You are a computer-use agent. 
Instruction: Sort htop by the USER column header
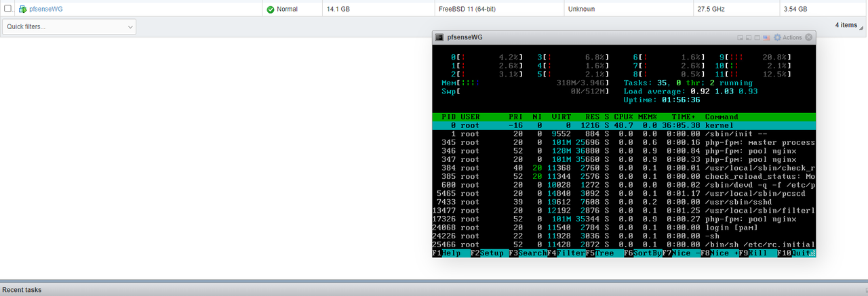click(470, 117)
